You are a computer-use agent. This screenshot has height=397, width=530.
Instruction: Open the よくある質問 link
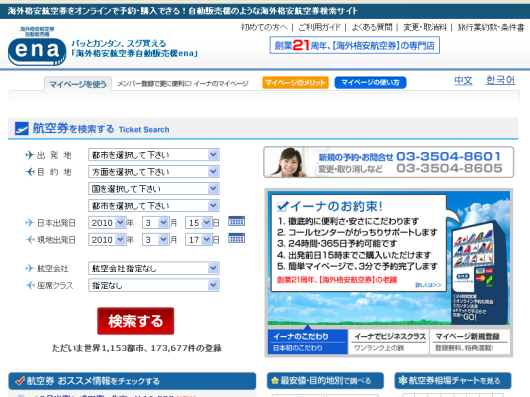click(x=372, y=27)
